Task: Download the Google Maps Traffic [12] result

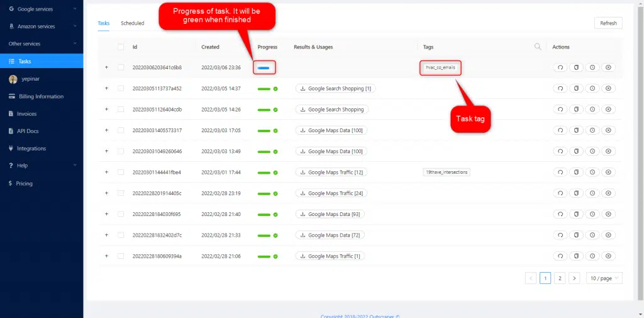Action: click(x=331, y=172)
